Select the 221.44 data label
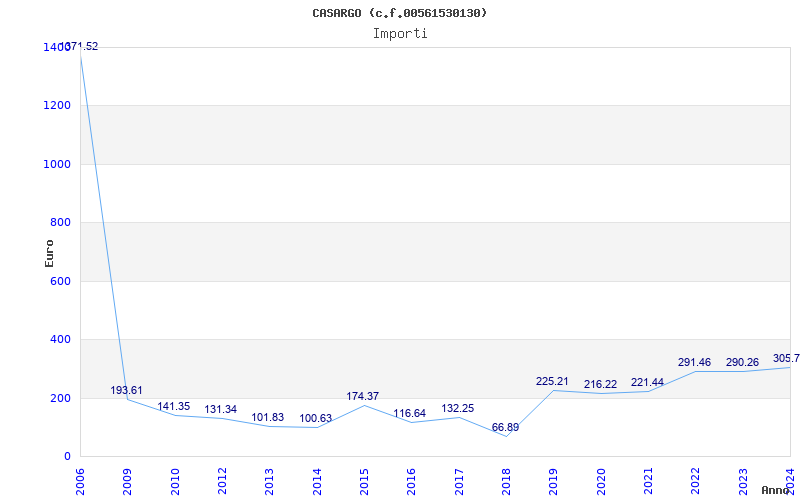The image size is (800, 500). [647, 383]
